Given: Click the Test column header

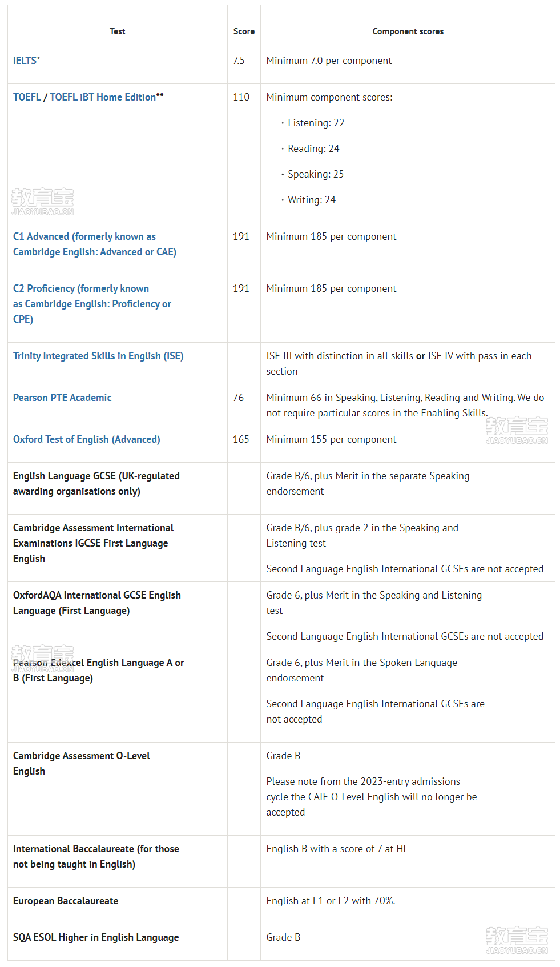Looking at the screenshot, I should (118, 31).
